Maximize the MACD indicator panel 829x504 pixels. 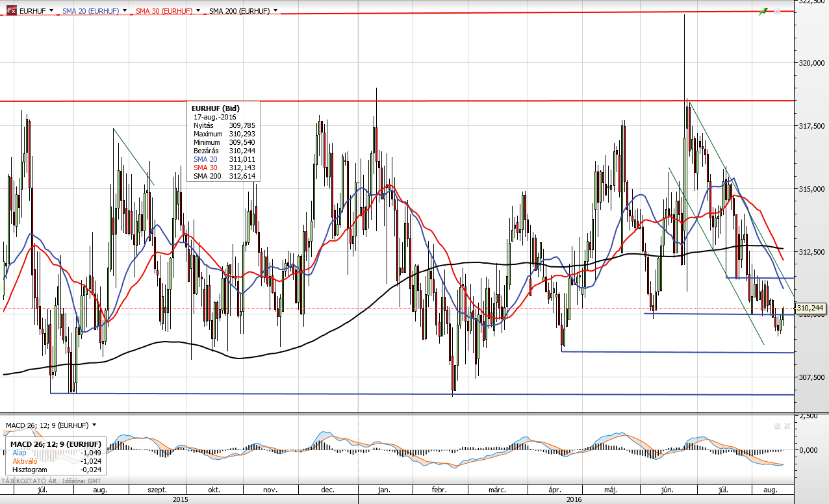(x=777, y=425)
